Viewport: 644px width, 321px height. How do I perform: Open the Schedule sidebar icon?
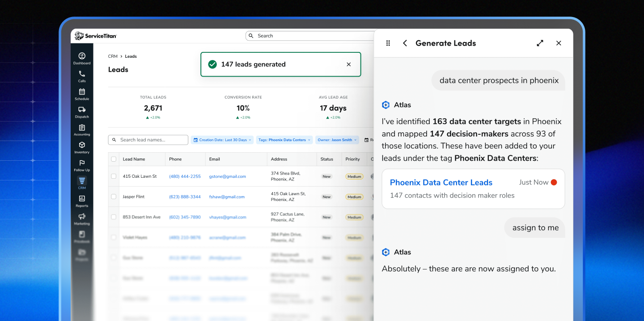[82, 92]
